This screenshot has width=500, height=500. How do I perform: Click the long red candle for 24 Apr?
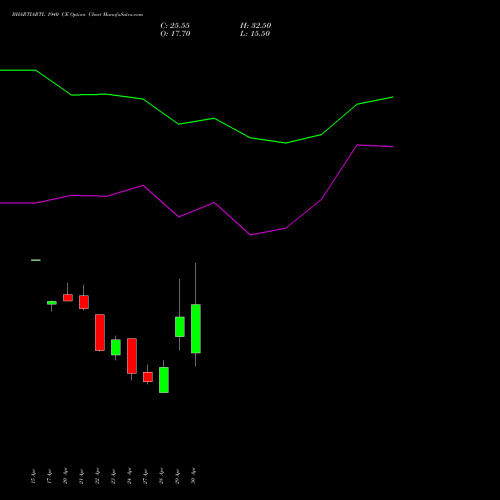pyautogui.click(x=132, y=356)
